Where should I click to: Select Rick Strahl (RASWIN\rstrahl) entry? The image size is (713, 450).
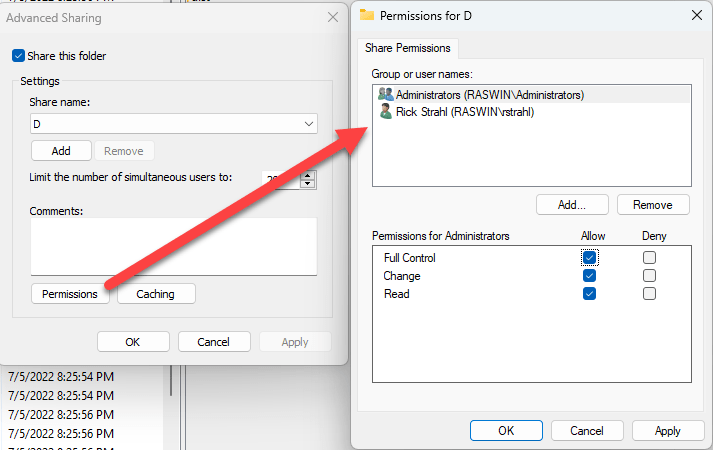click(532, 112)
